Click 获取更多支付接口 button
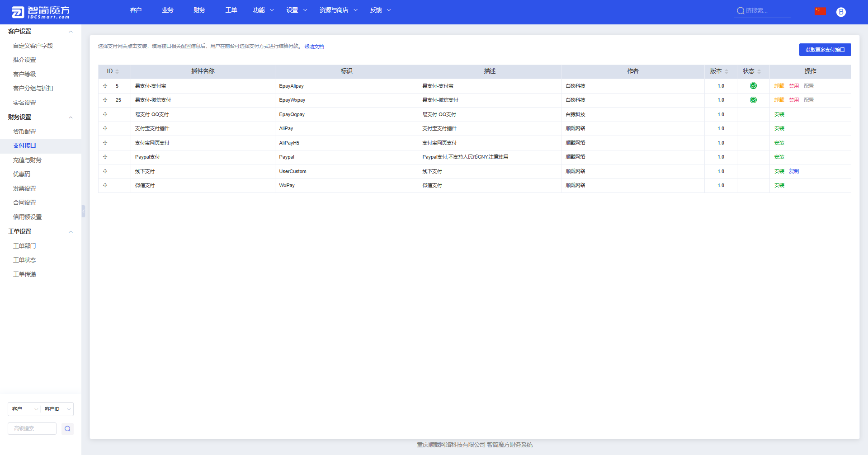Image resolution: width=868 pixels, height=455 pixels. 825,50
